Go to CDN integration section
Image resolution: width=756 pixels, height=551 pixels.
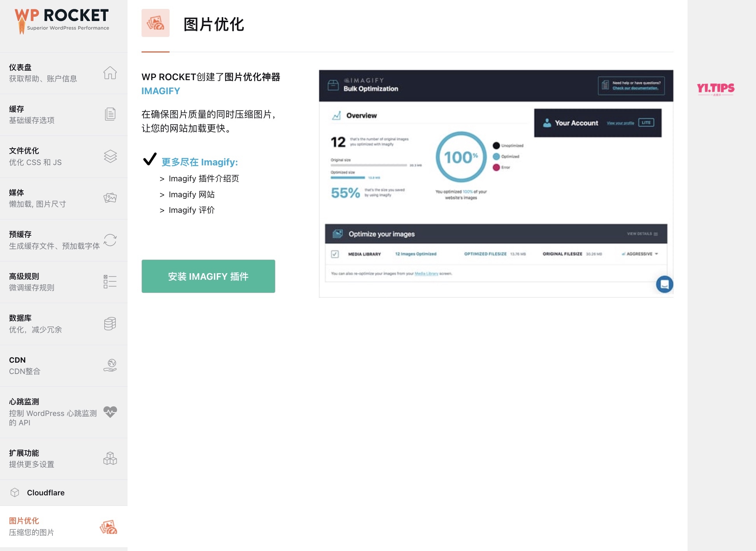click(64, 366)
